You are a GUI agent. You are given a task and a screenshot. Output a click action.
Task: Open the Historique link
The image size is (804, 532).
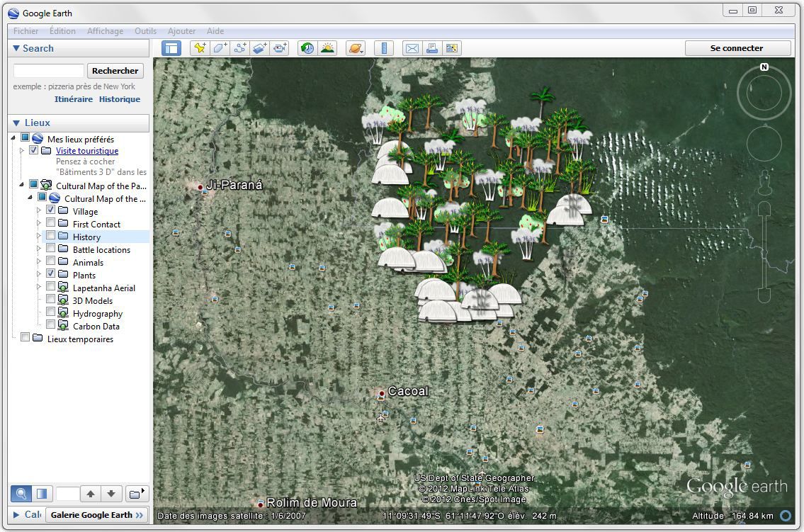coord(120,99)
